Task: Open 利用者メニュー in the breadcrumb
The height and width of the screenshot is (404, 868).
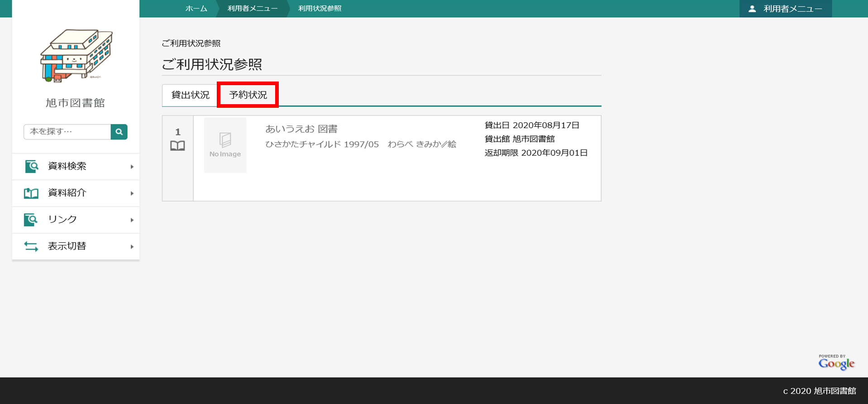Action: point(252,9)
